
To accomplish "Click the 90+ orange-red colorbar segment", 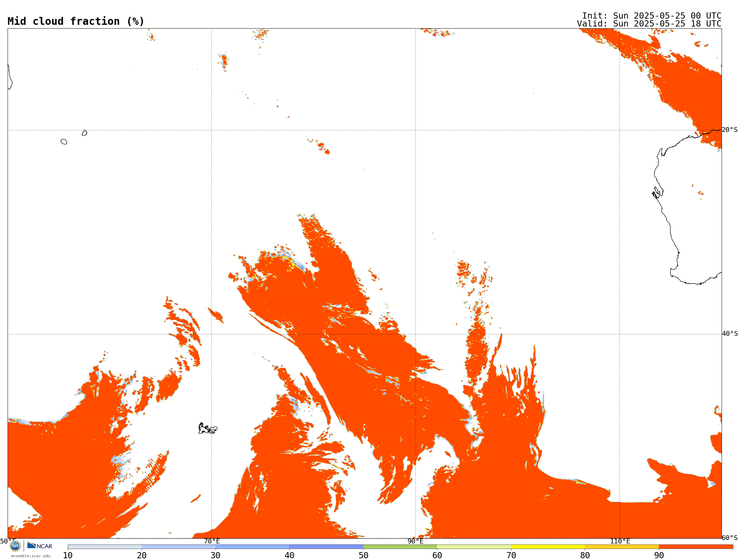I will pyautogui.click(x=696, y=547).
